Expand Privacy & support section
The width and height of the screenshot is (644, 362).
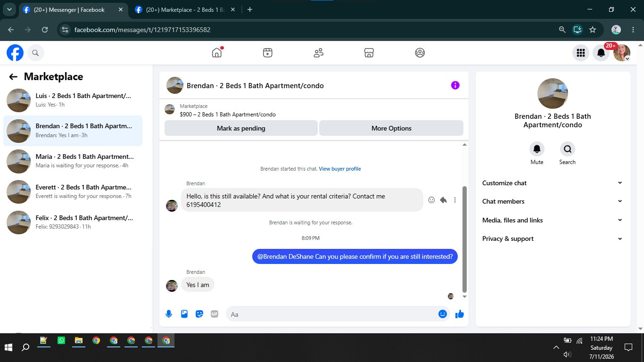tap(553, 239)
